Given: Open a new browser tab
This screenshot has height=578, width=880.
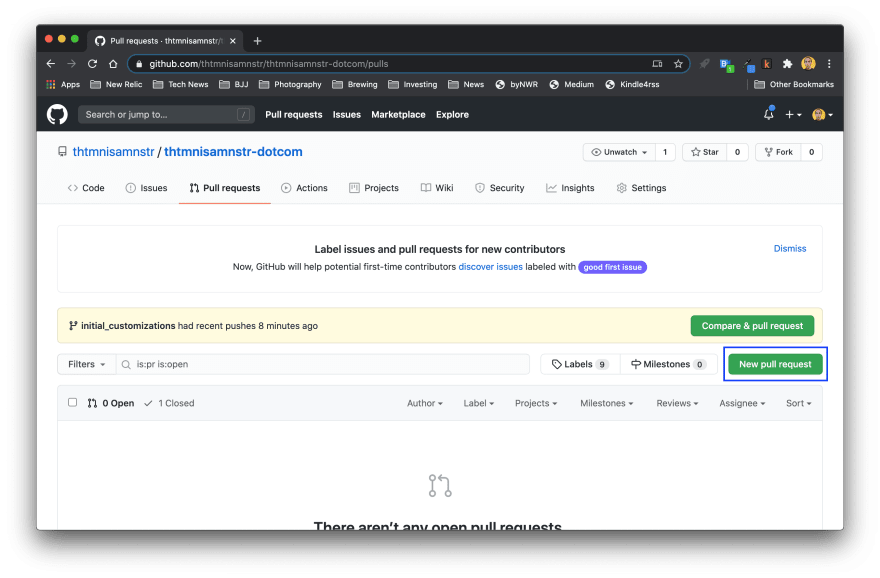Looking at the screenshot, I should tap(257, 41).
